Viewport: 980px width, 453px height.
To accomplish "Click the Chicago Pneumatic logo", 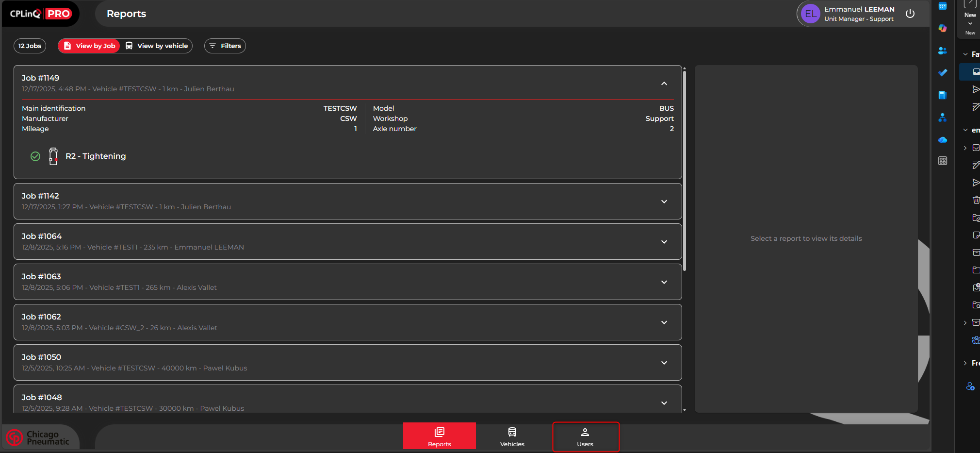I will (38, 437).
